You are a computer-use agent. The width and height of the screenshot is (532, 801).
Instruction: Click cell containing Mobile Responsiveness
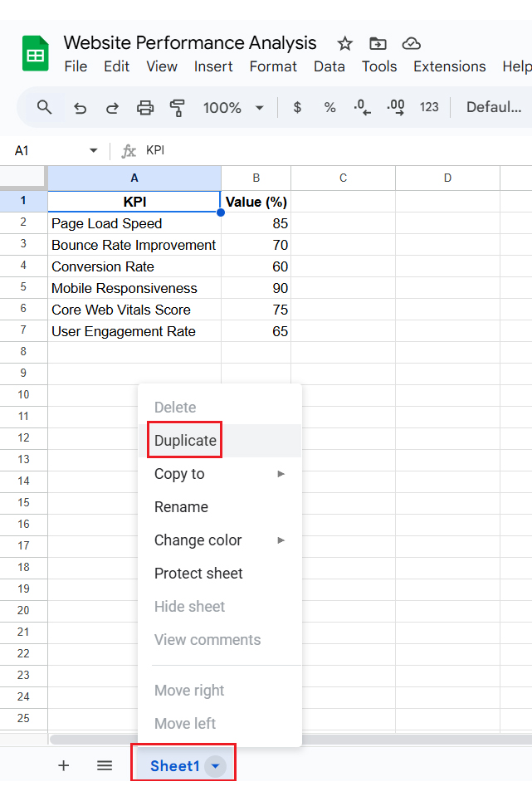click(x=124, y=288)
